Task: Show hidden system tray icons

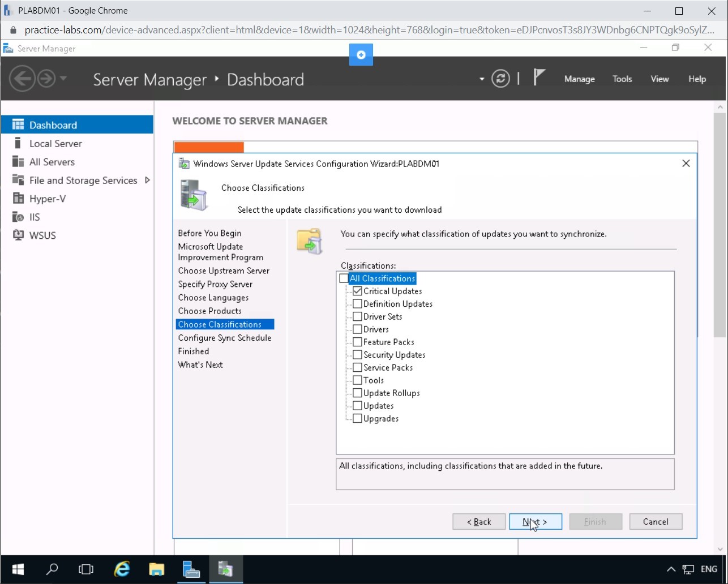Action: click(x=671, y=569)
